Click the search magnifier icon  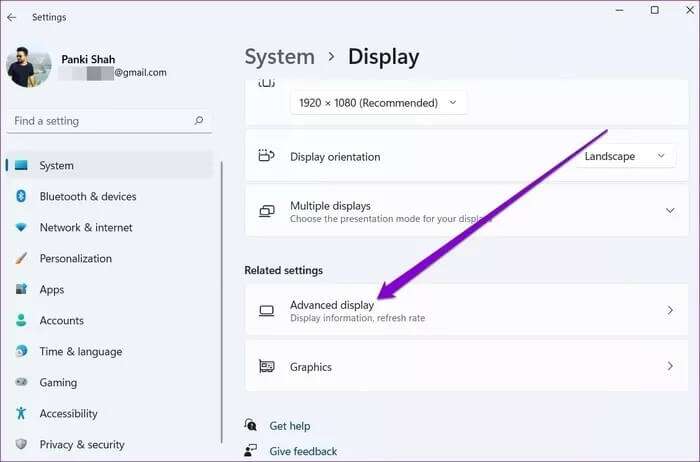click(199, 121)
